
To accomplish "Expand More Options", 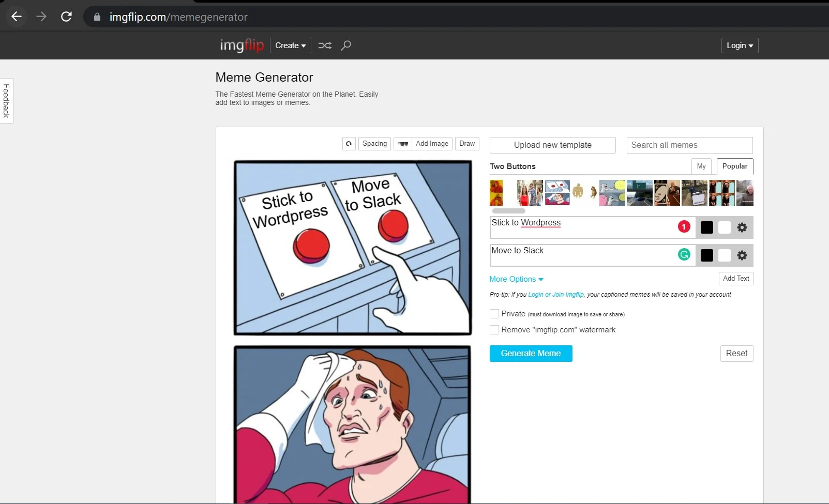I will click(x=516, y=279).
